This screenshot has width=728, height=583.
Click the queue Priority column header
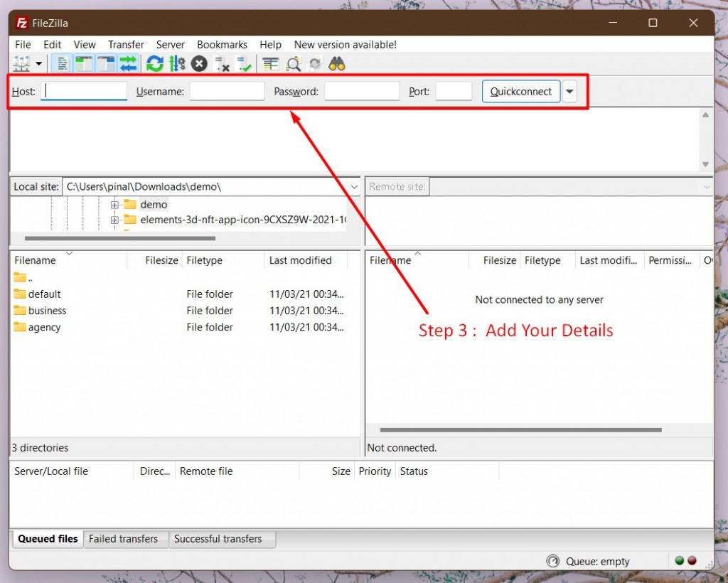click(375, 471)
